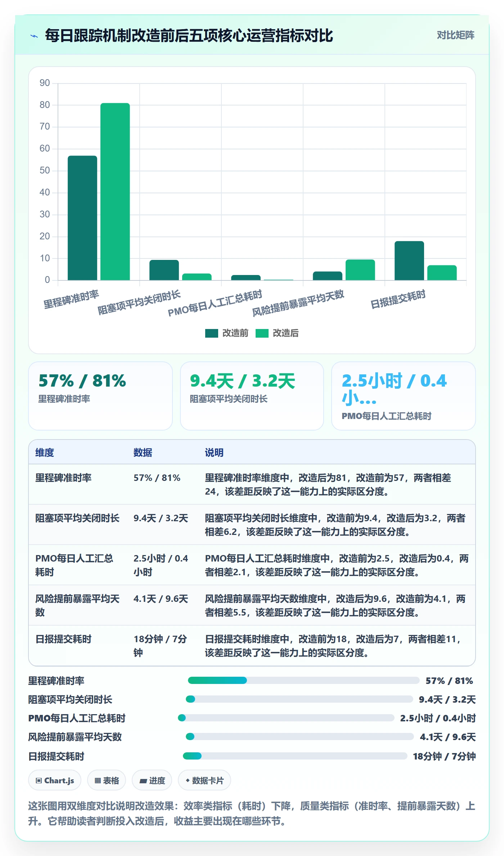Viewport: 504px width, 856px height.
Task: Click the 改造前 bar for 日报提交耗时
Action: tap(409, 261)
